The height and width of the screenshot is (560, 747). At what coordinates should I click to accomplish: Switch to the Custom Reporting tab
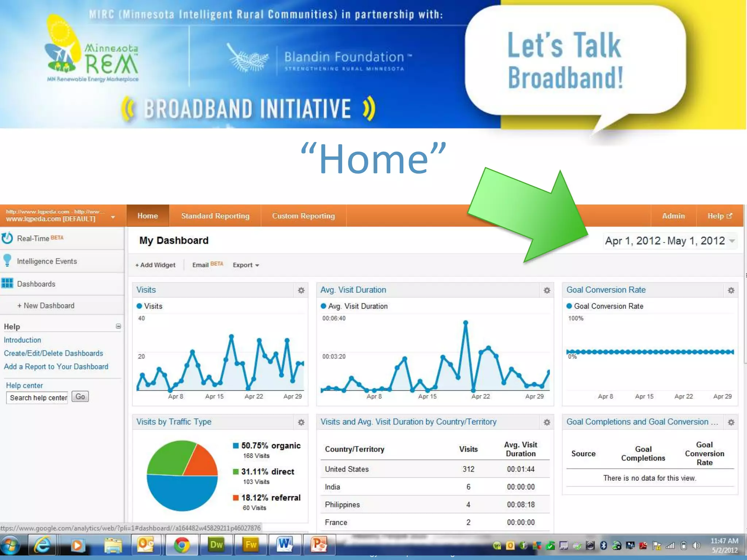[x=303, y=216]
